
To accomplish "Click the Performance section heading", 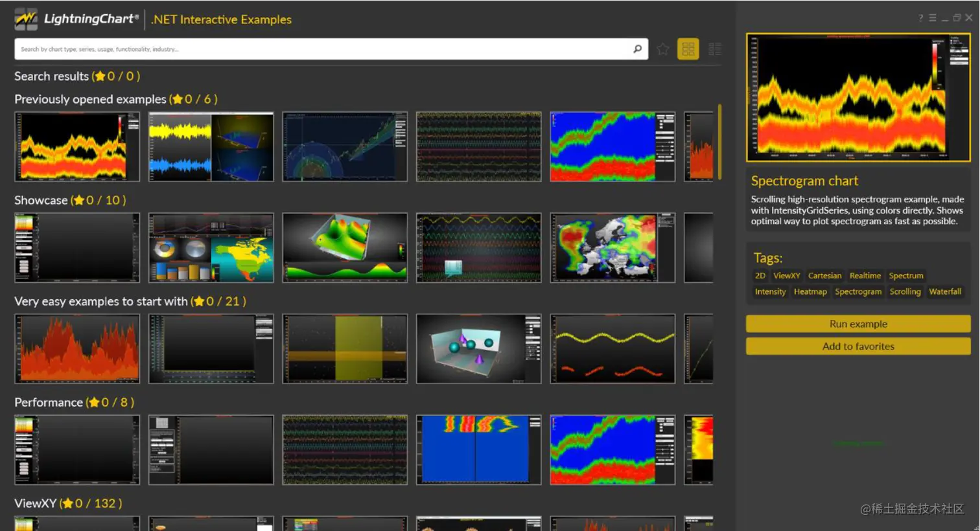I will click(75, 402).
